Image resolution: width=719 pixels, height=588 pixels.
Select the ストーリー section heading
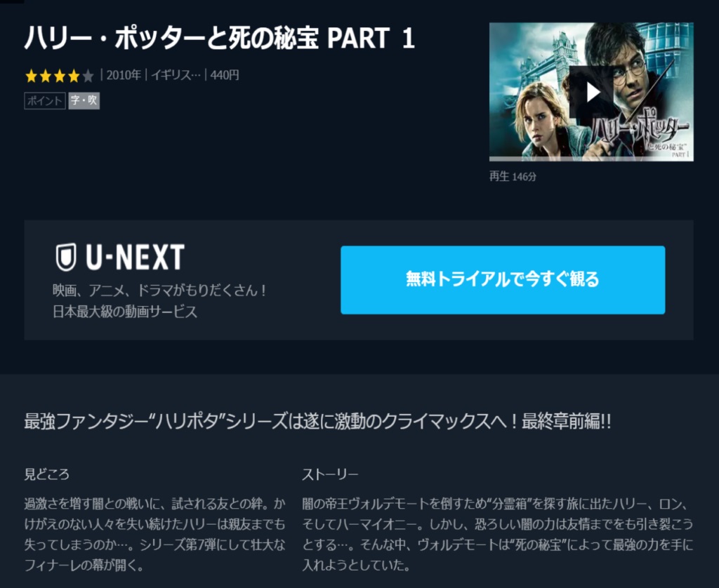tap(330, 474)
